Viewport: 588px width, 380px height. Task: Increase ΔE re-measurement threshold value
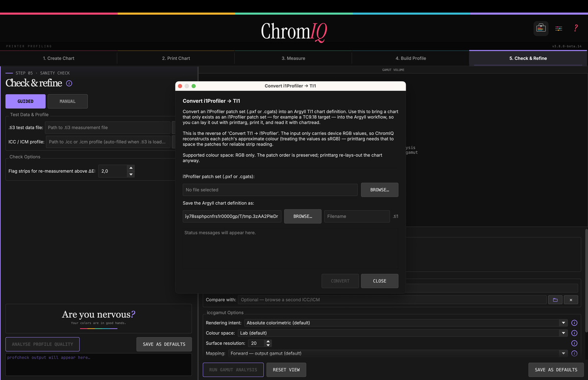[x=130, y=168]
